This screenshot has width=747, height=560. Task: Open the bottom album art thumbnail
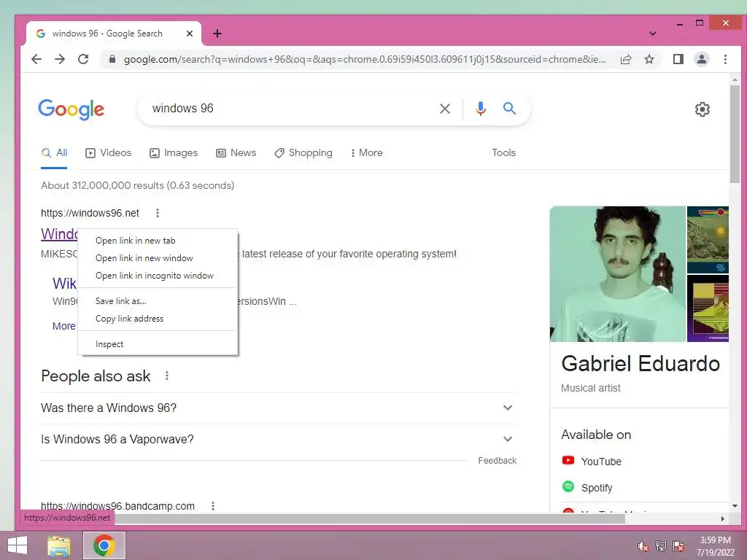(x=708, y=308)
